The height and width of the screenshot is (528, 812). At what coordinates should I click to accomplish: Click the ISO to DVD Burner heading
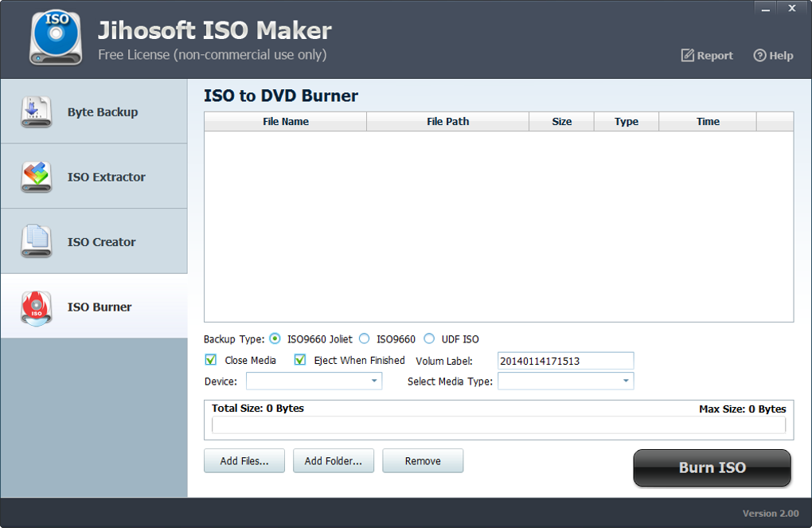(x=281, y=96)
